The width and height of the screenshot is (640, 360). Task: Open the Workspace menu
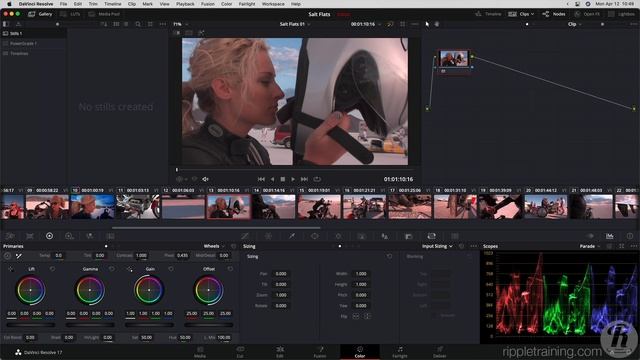pyautogui.click(x=273, y=4)
